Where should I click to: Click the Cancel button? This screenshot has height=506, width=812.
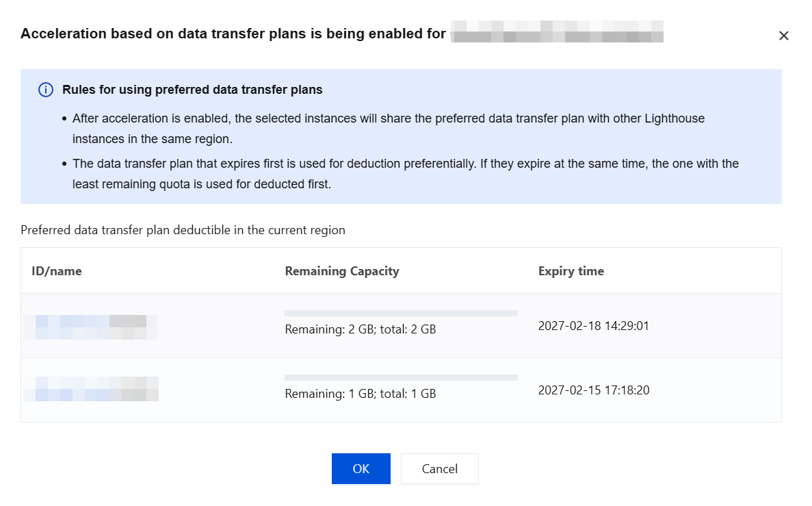point(440,468)
